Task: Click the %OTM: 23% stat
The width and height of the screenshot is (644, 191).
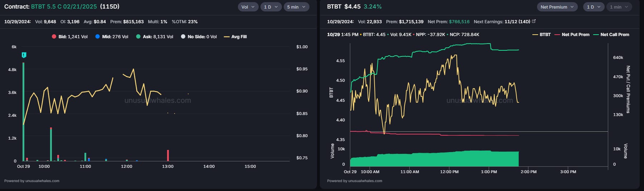Action: [185, 21]
